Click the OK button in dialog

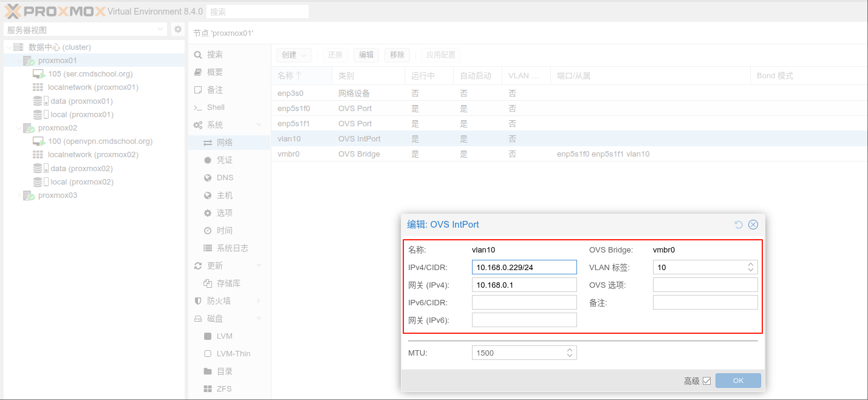pos(738,381)
